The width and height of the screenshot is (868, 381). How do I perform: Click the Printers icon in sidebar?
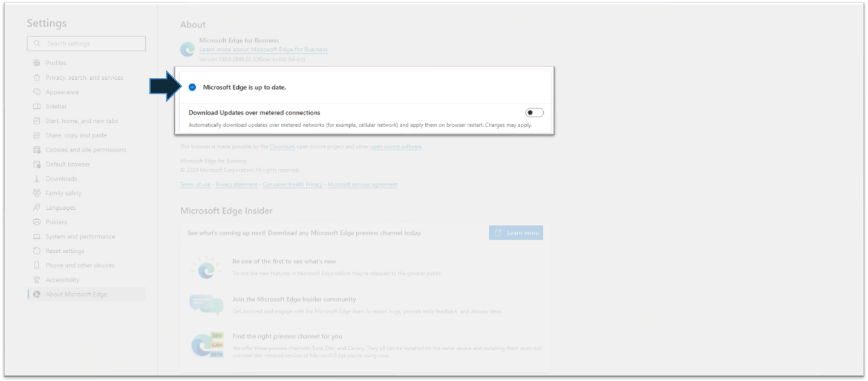37,222
